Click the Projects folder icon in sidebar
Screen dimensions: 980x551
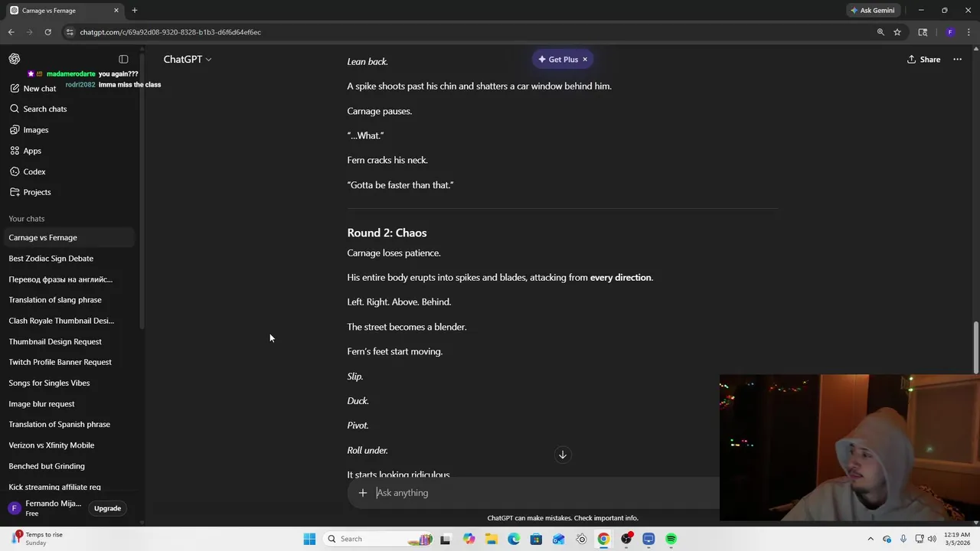15,192
